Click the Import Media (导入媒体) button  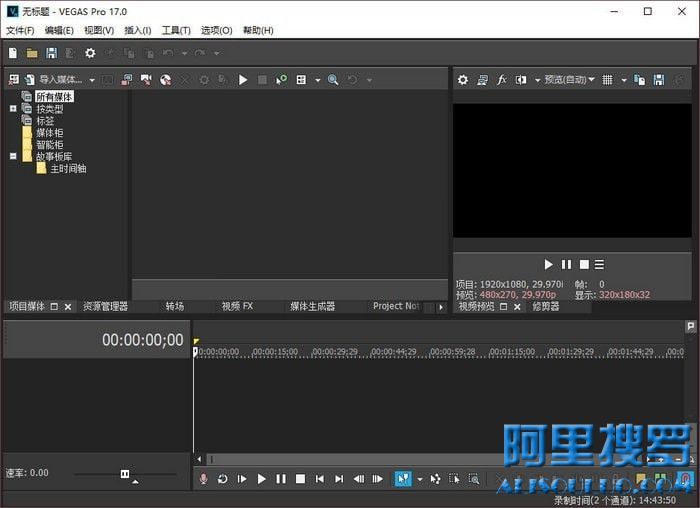[x=55, y=79]
